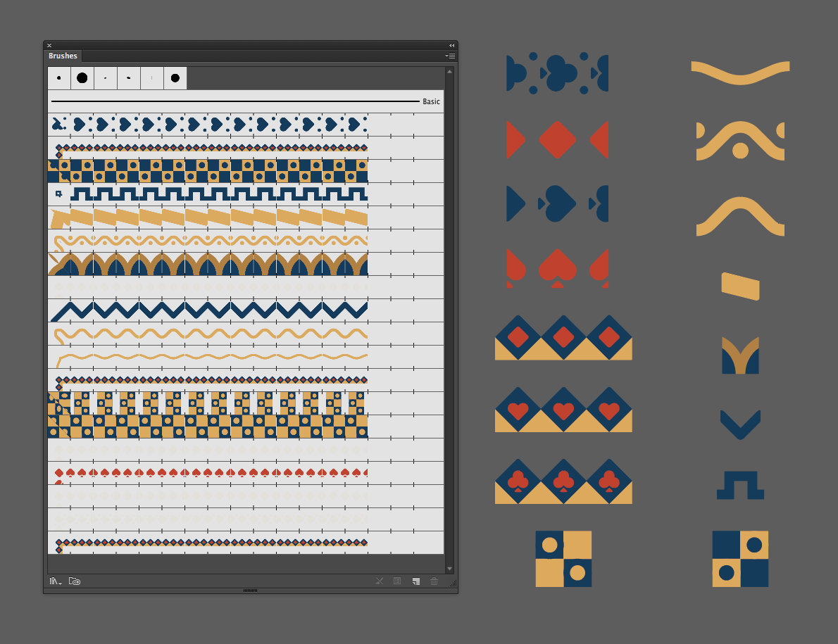Select the gold wave with dots pattern brush
The height and width of the screenshot is (644, 838).
(x=246, y=241)
